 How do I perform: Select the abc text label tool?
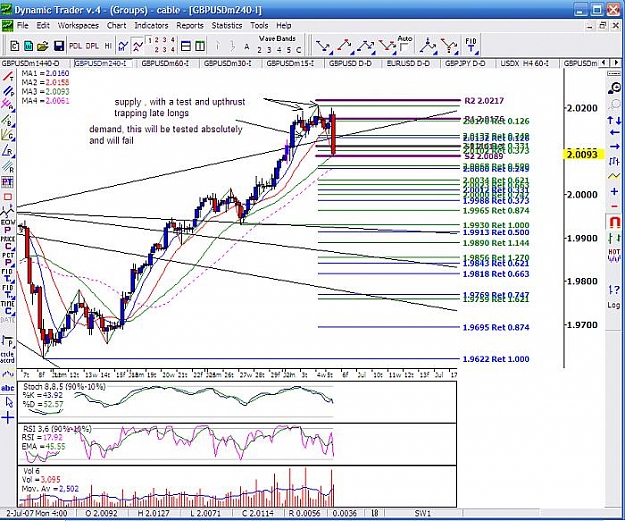8,388
